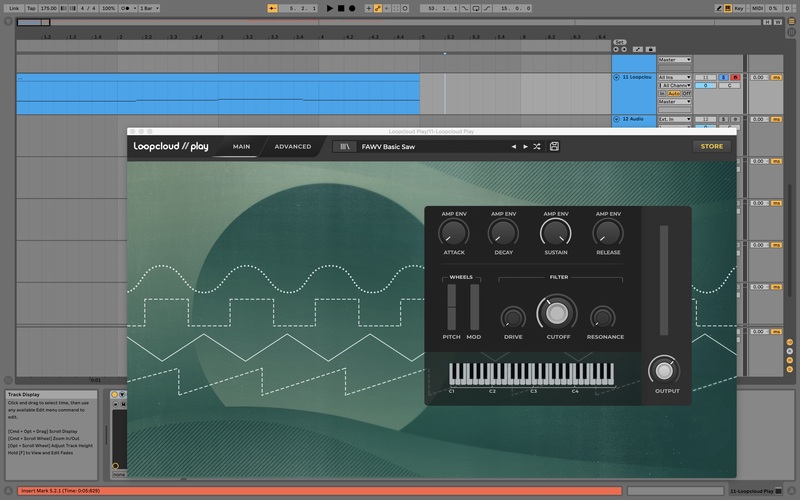Switch to the ADVANCED tab
The width and height of the screenshot is (800, 500).
click(x=293, y=147)
